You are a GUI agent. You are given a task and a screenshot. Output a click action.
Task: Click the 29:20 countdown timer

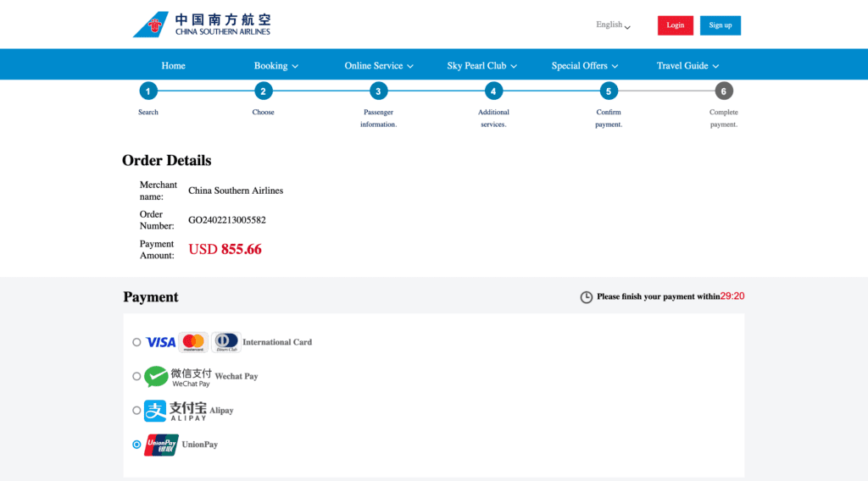click(732, 296)
